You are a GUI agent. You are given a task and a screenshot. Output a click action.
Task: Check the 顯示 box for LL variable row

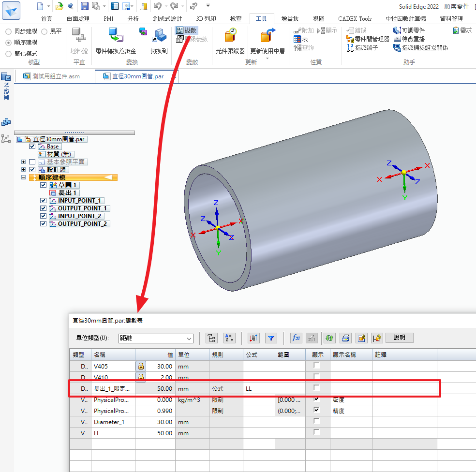pos(317,432)
